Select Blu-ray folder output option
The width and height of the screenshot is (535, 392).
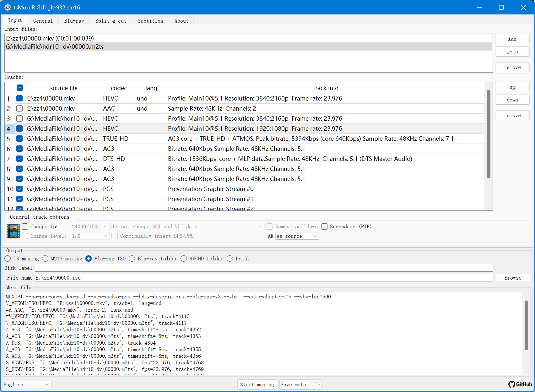[x=132, y=259]
